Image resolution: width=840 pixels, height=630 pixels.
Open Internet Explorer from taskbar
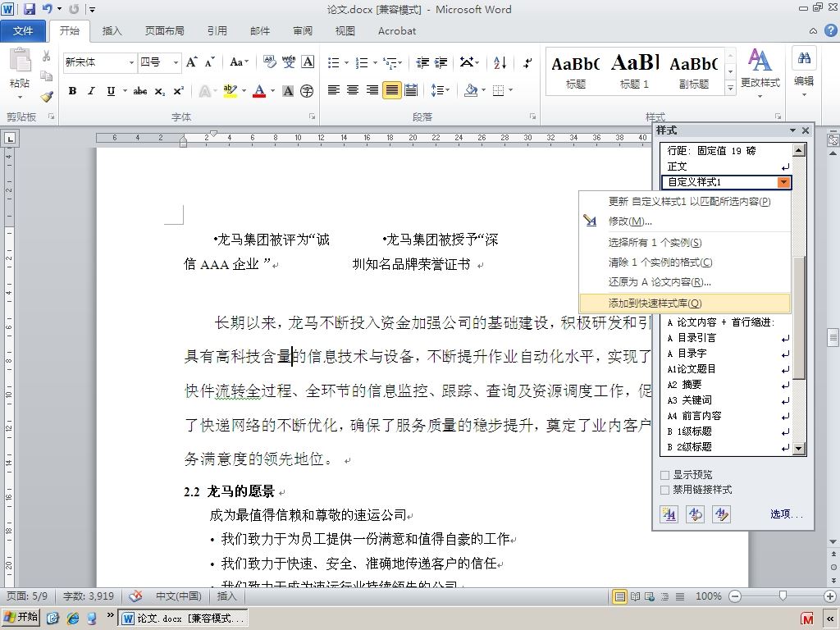(73, 618)
